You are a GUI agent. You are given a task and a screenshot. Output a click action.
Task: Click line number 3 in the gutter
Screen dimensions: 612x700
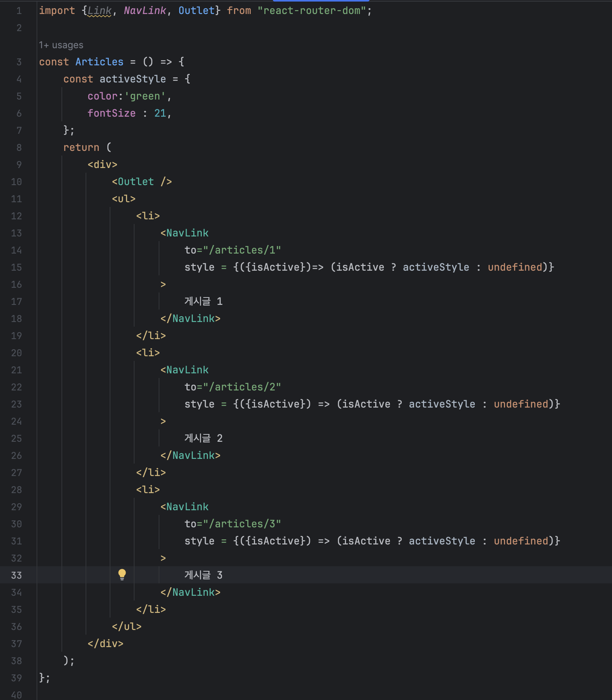click(19, 62)
